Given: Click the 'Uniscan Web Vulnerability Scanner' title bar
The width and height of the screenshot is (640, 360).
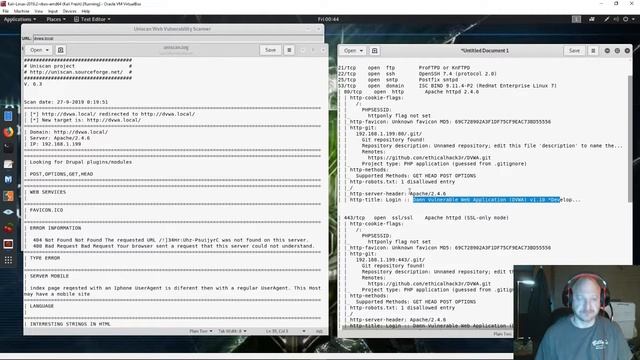Looking at the screenshot, I should pyautogui.click(x=172, y=29).
